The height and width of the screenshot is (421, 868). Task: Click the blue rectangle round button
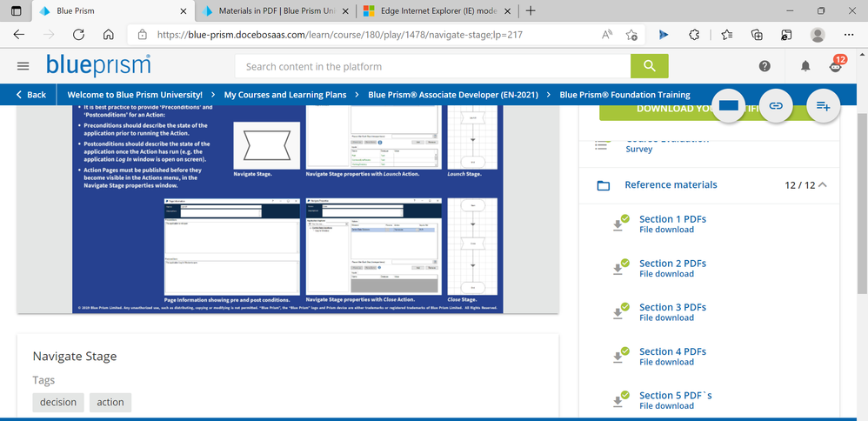[x=729, y=105]
